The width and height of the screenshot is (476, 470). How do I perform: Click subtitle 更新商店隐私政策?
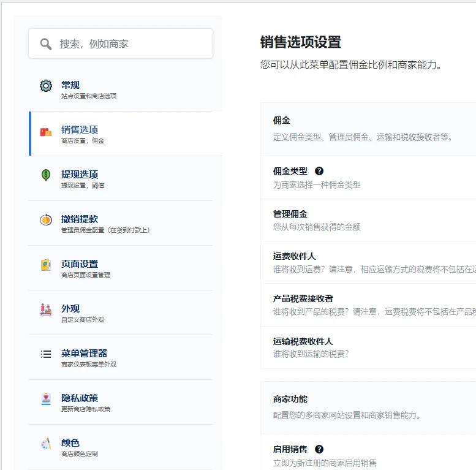click(x=86, y=409)
